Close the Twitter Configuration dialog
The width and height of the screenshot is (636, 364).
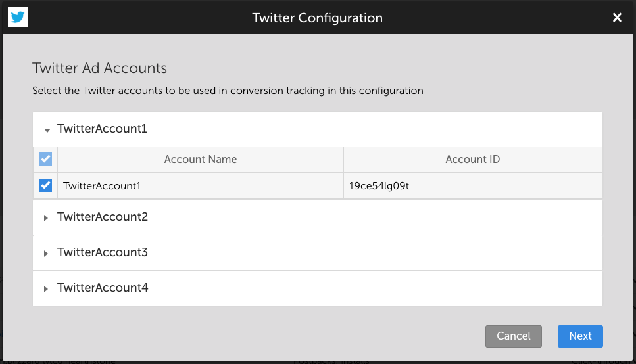point(617,18)
